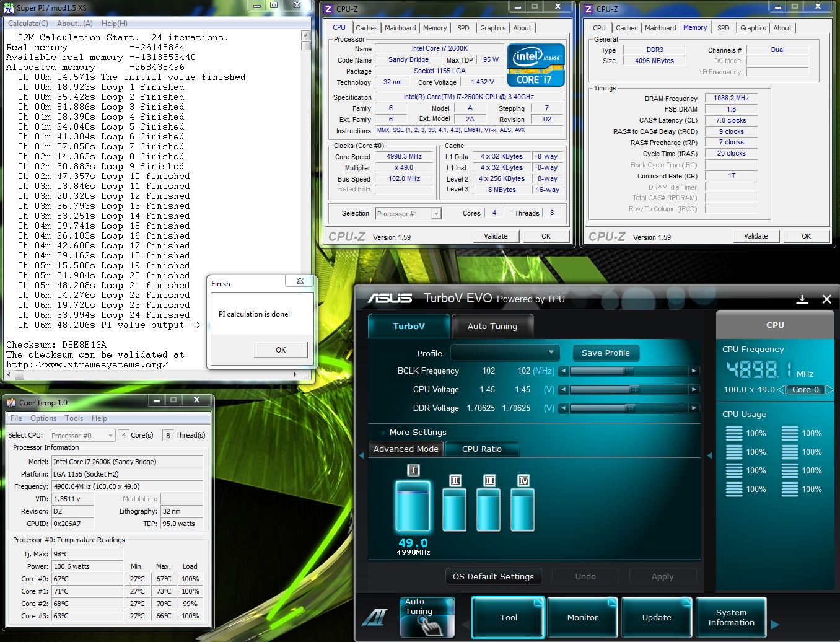
Task: Click the Core Speed field 4998.3 MHz
Action: [404, 157]
